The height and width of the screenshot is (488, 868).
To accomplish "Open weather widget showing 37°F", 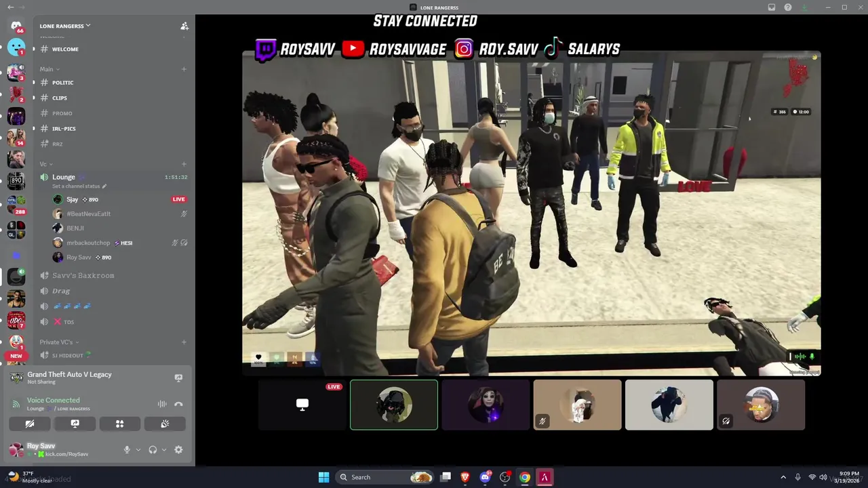I will coord(28,477).
